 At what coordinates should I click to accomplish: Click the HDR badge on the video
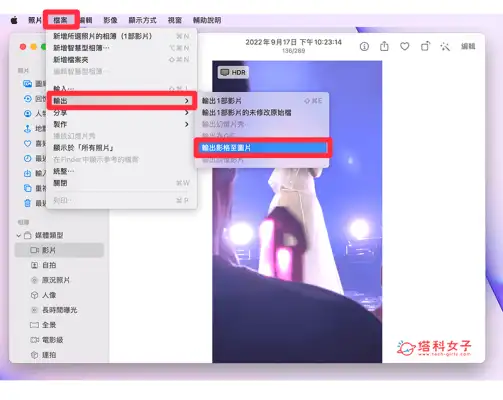pos(233,72)
